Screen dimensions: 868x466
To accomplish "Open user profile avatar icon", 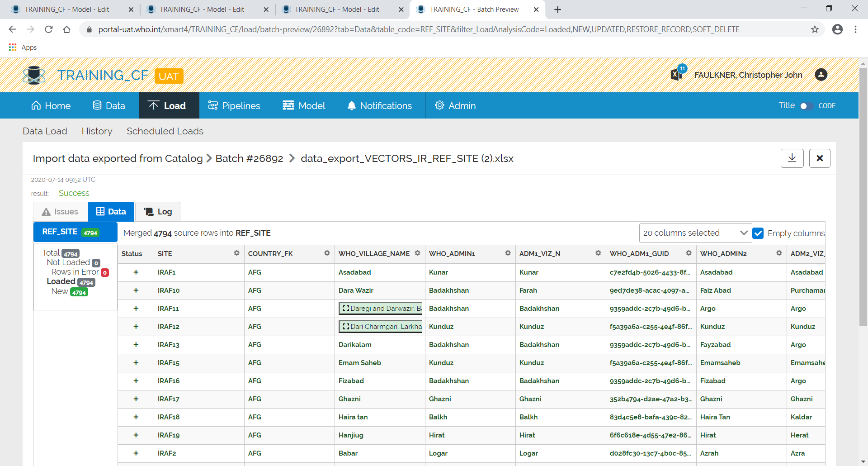I will (x=821, y=75).
